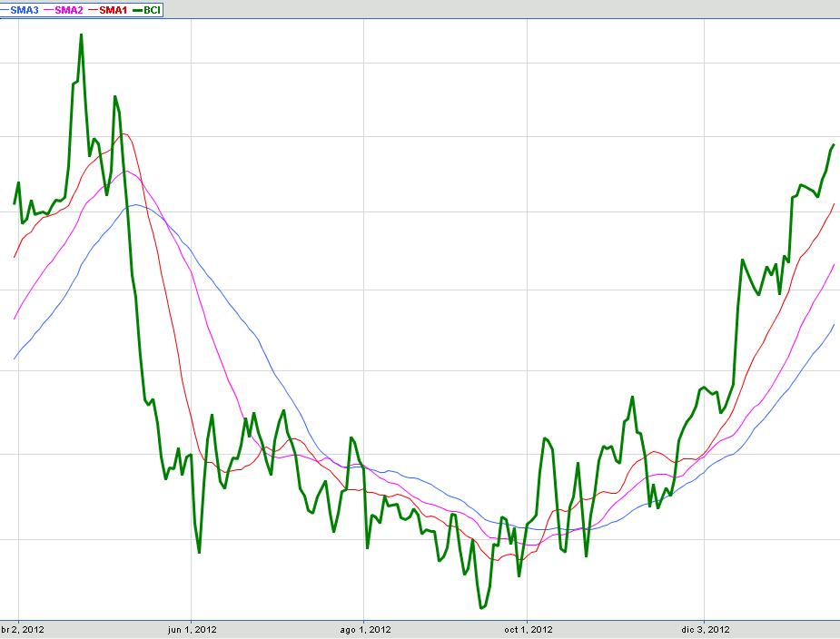The image size is (840, 639).
Task: Click the peak of the magenta SMA2 curve
Action: coord(126,171)
